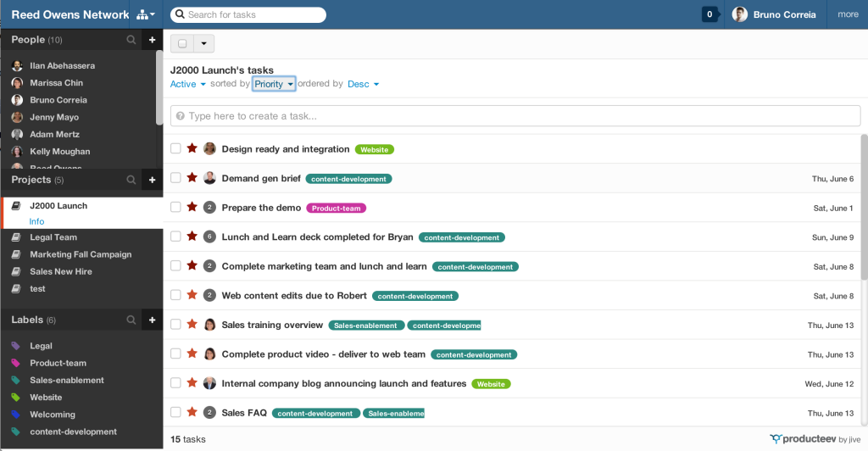Open the Marketing Fall Campaign project
The image size is (868, 451).
click(x=81, y=254)
